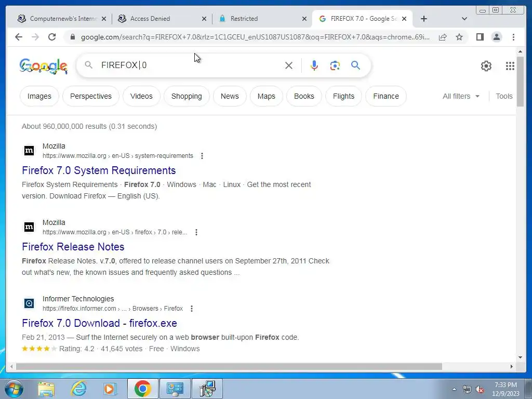Reload the current page

52,37
